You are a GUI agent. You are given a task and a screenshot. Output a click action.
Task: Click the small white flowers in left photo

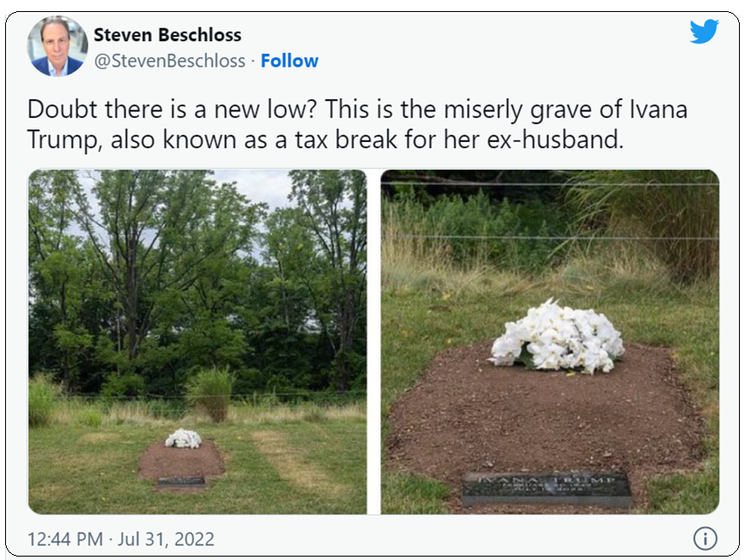183,438
